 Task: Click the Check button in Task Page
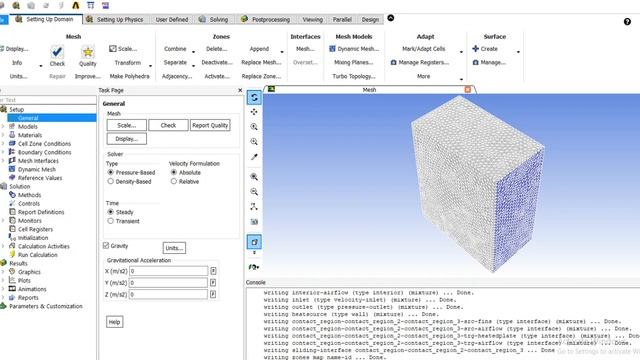pos(168,125)
